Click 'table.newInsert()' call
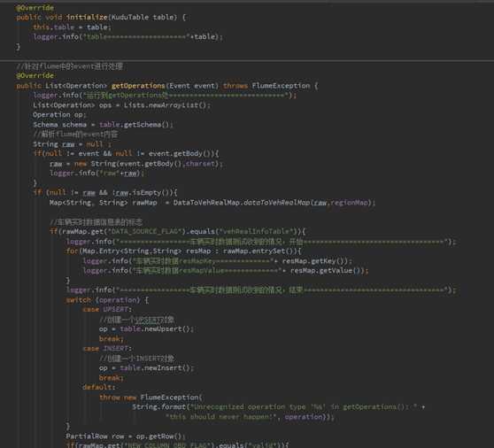The image size is (494, 448). click(x=155, y=368)
